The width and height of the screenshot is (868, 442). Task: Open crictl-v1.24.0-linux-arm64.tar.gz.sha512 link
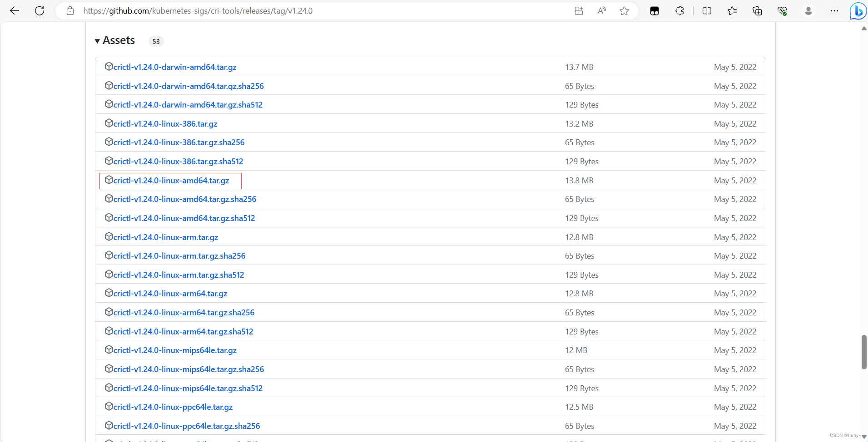point(184,332)
